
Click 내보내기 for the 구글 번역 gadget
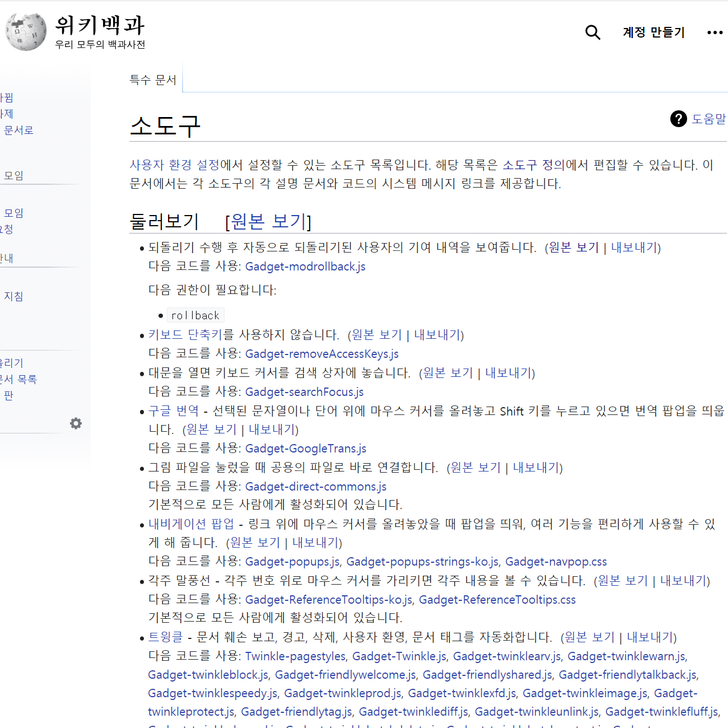[x=272, y=430]
